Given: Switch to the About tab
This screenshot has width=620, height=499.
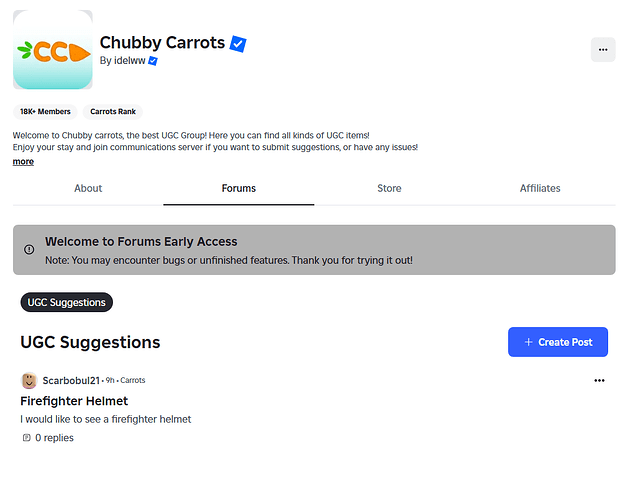Looking at the screenshot, I should (x=88, y=188).
